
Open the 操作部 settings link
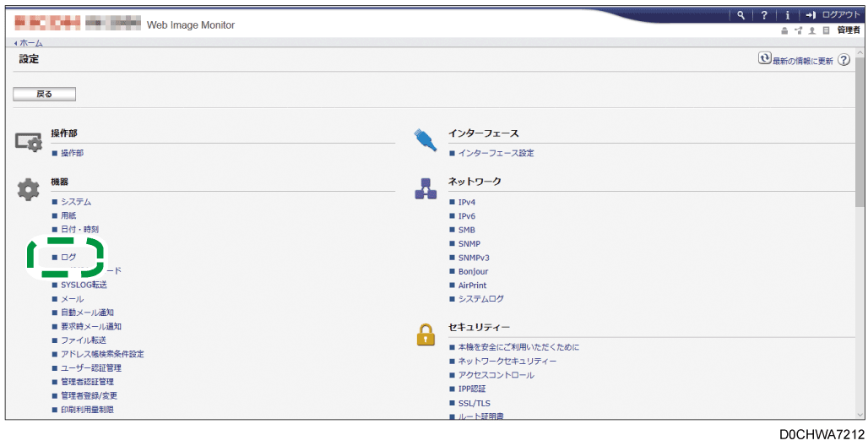click(x=72, y=153)
